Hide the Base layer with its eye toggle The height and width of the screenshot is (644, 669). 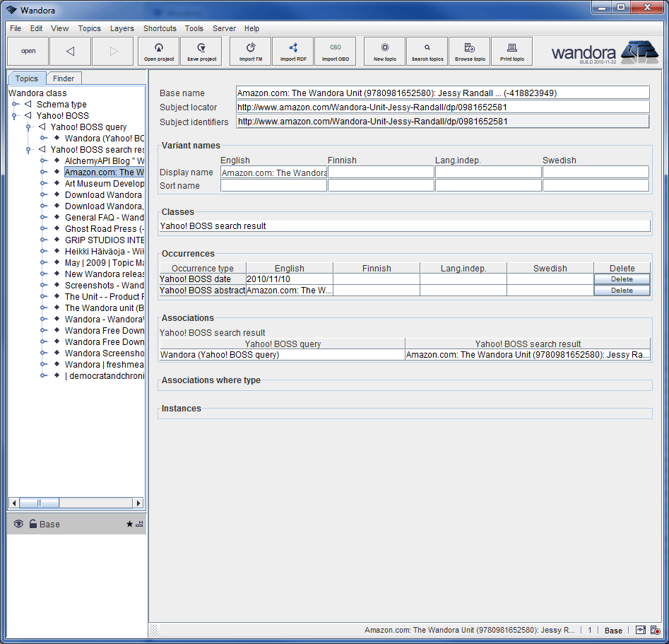[18, 524]
